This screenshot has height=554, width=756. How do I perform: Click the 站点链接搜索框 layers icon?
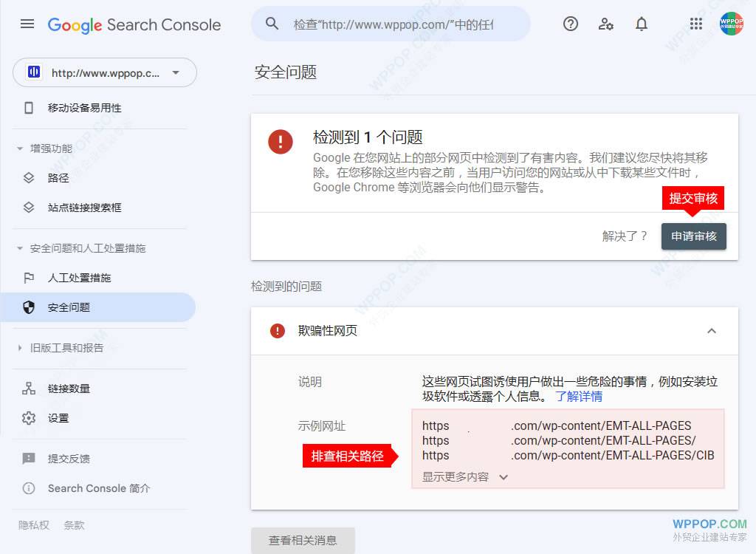tap(29, 208)
